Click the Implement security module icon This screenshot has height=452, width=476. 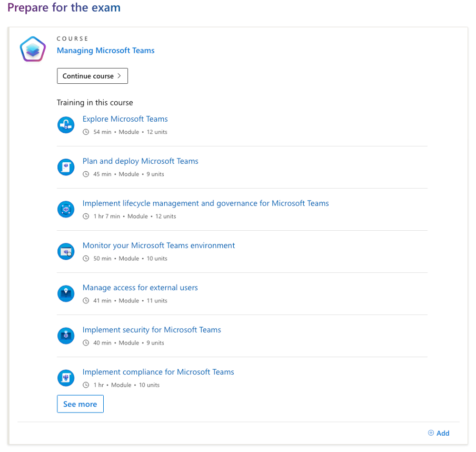tap(66, 336)
